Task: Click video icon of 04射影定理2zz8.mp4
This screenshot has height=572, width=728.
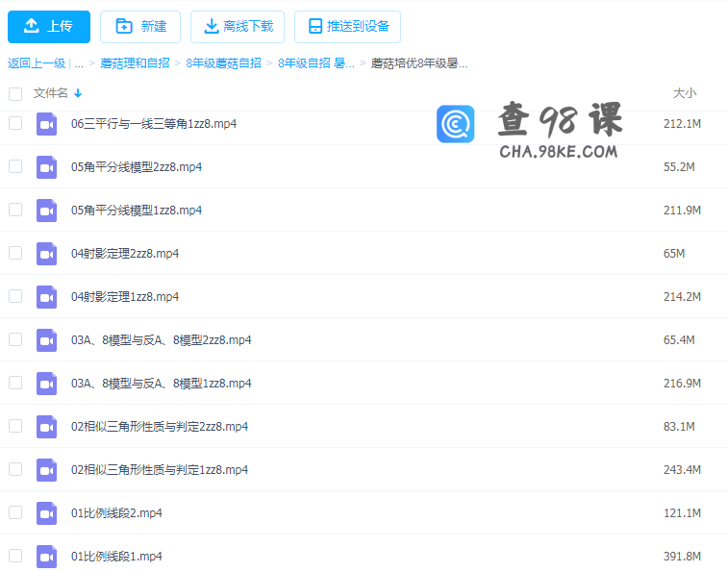Action: point(46,254)
